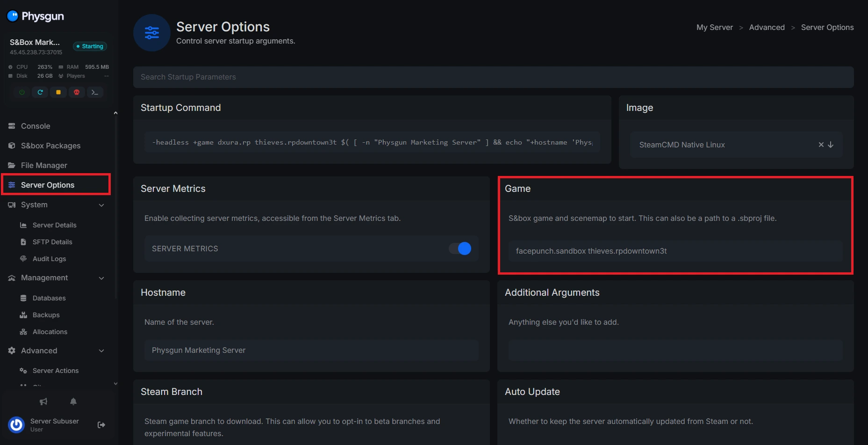
Task: Click the Search Startup Parameters field
Action: point(493,77)
